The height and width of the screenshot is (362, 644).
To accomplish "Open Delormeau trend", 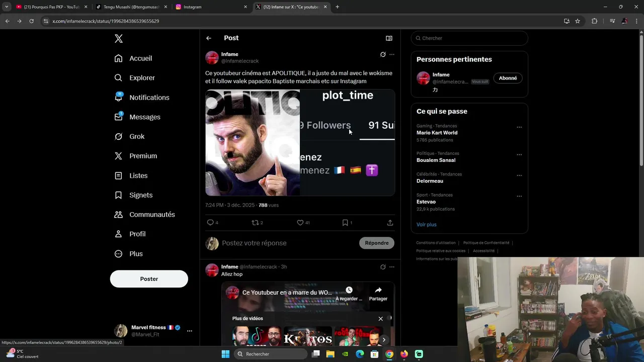I will (x=430, y=181).
